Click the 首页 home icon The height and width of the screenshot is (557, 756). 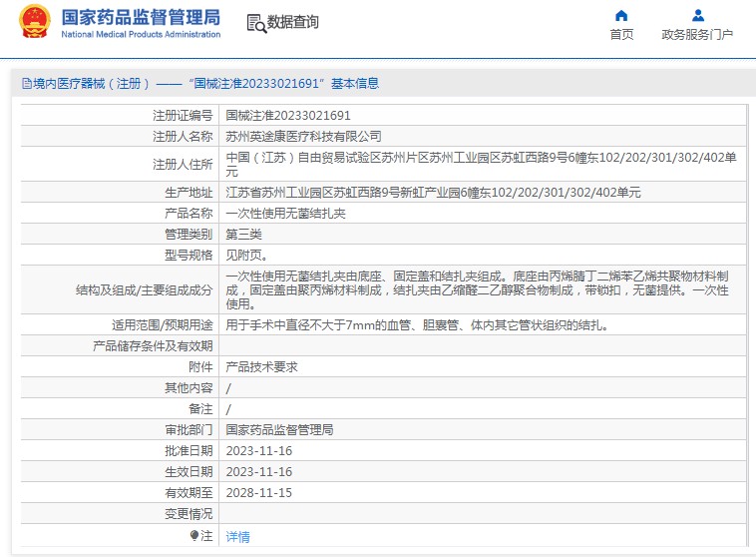tap(621, 16)
